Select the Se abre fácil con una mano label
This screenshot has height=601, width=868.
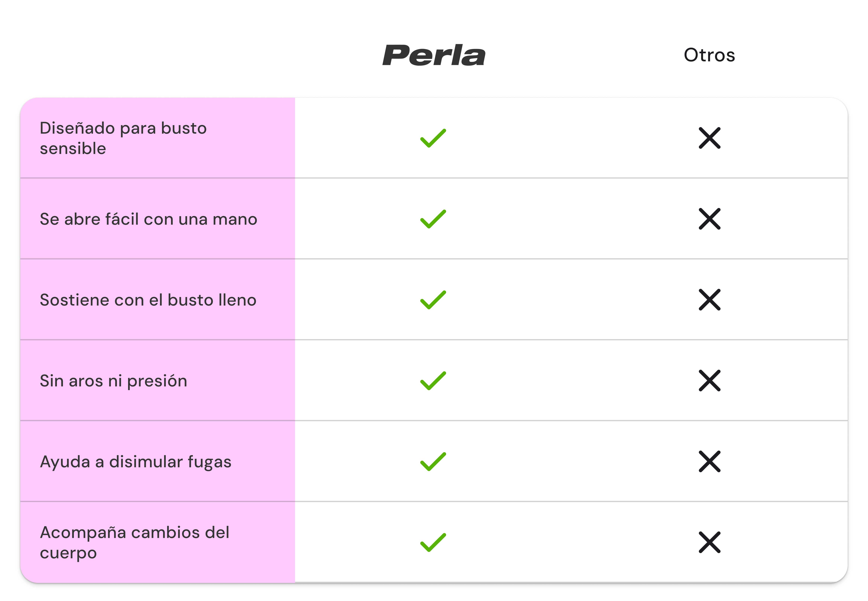[x=148, y=219]
